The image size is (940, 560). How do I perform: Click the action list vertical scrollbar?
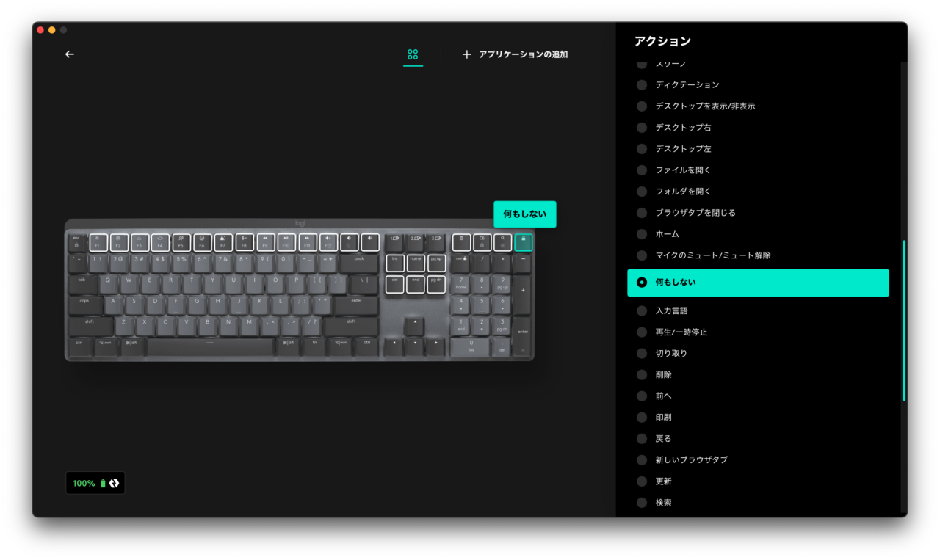point(904,320)
